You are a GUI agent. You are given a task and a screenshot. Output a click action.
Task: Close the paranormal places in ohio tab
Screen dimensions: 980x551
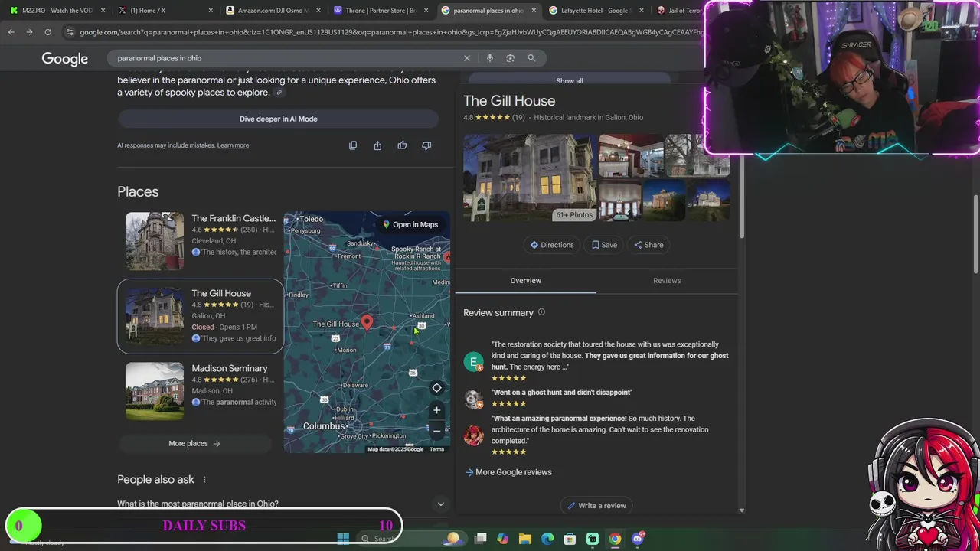pyautogui.click(x=534, y=11)
